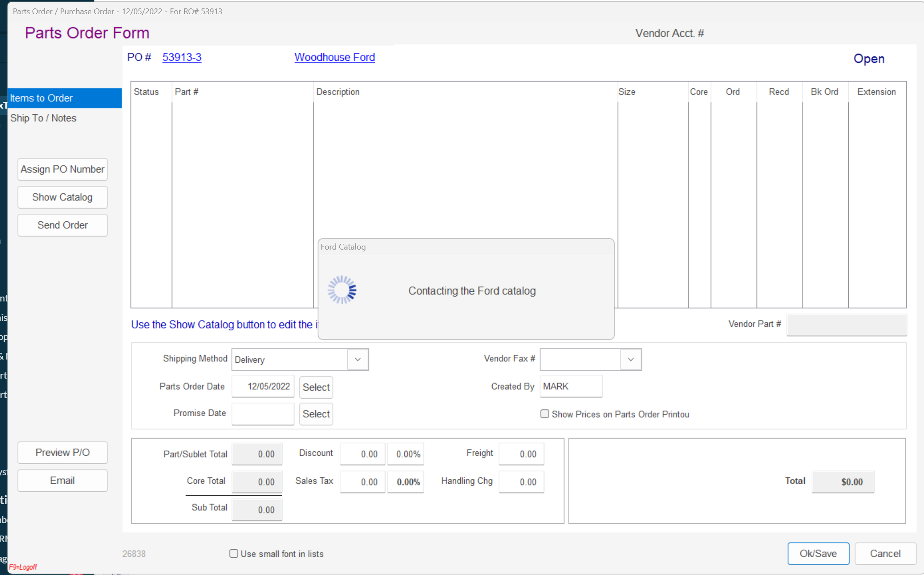Click the Bk Ord column header

(x=825, y=92)
